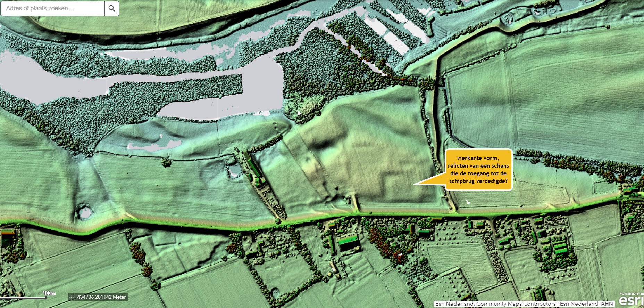Click the 'Esri Nederland, AHN' attribution text

pyautogui.click(x=586, y=304)
